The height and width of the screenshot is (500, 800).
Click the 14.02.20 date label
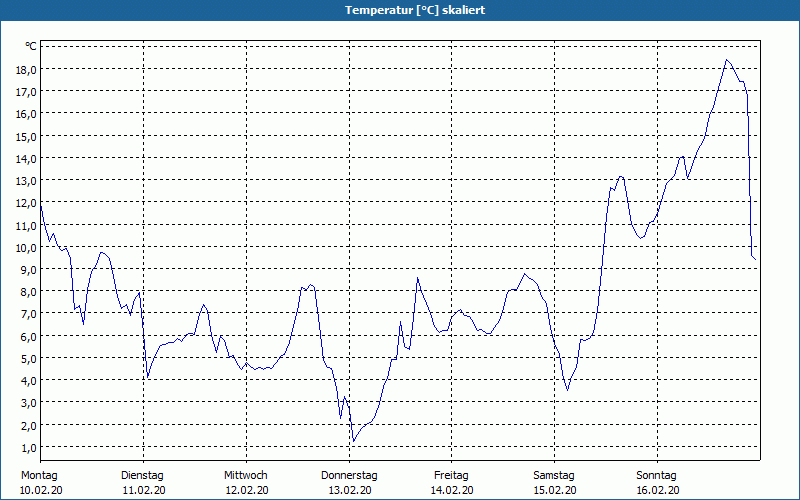point(452,490)
